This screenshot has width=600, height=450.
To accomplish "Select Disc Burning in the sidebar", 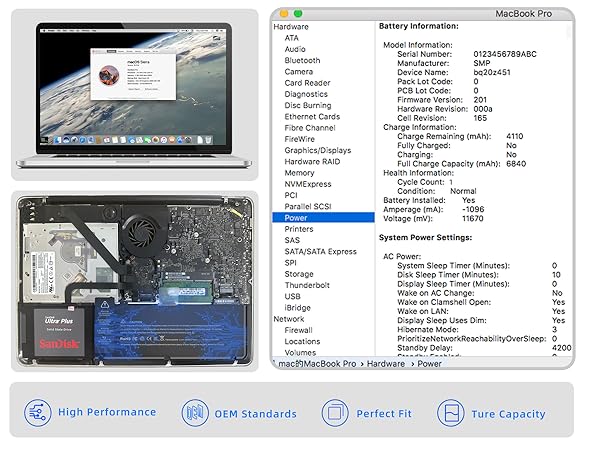I will 308,105.
